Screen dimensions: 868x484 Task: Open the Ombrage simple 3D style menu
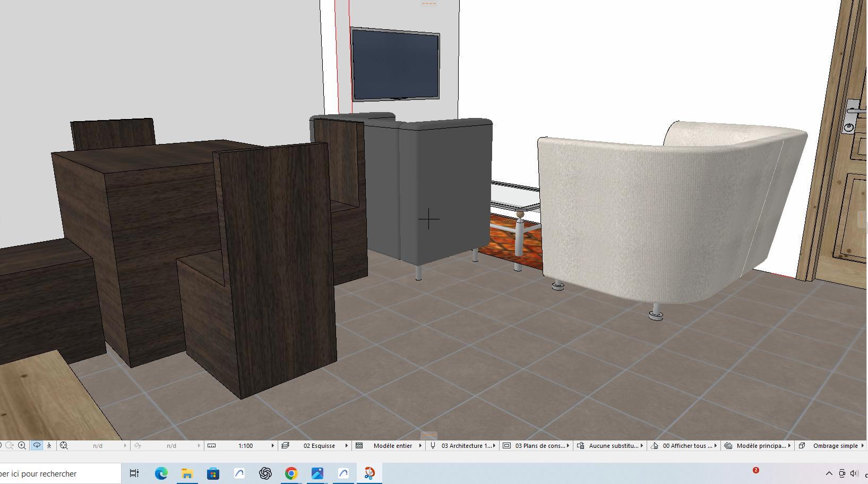(x=835, y=446)
